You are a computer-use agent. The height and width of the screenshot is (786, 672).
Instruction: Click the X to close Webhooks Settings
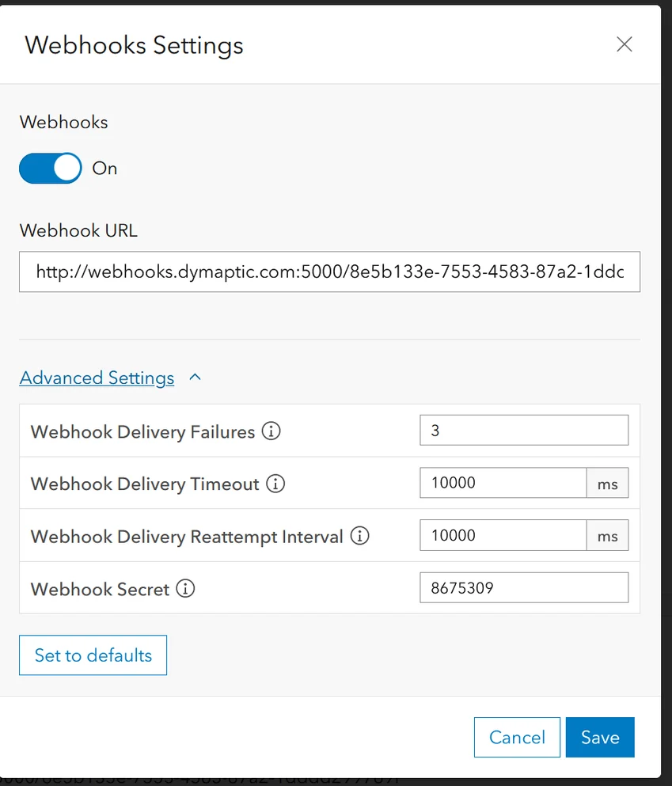click(x=624, y=44)
